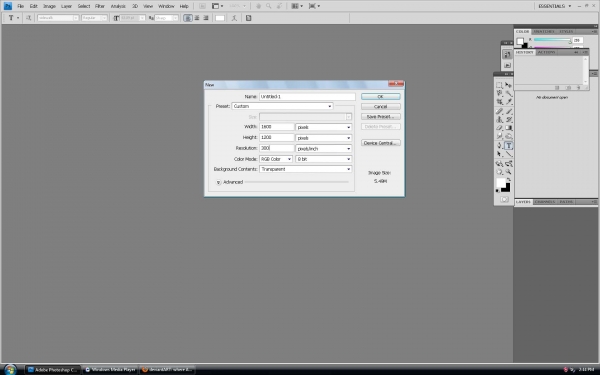Select the Dodge tool
Viewport: 600px width, 375px height.
tap(509, 136)
